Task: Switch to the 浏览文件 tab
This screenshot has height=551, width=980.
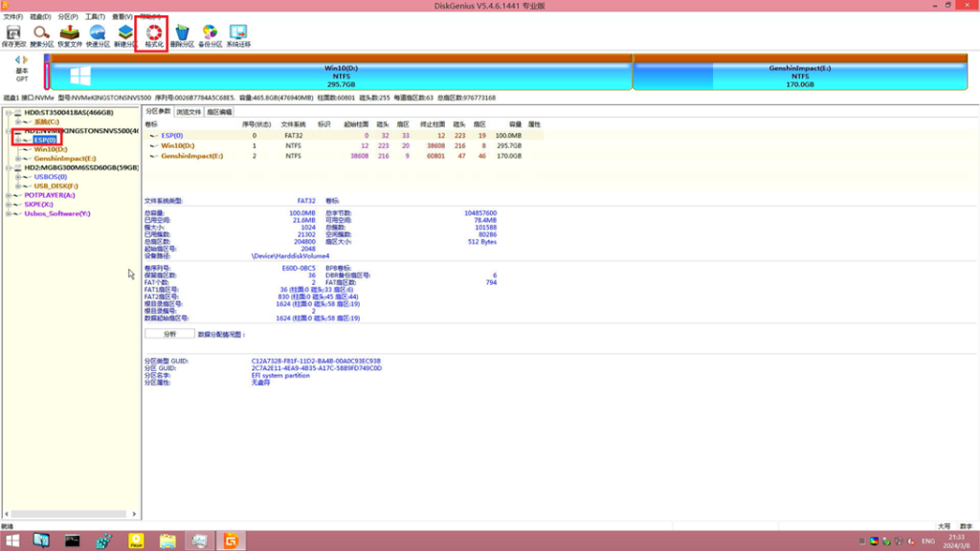Action: click(x=189, y=112)
